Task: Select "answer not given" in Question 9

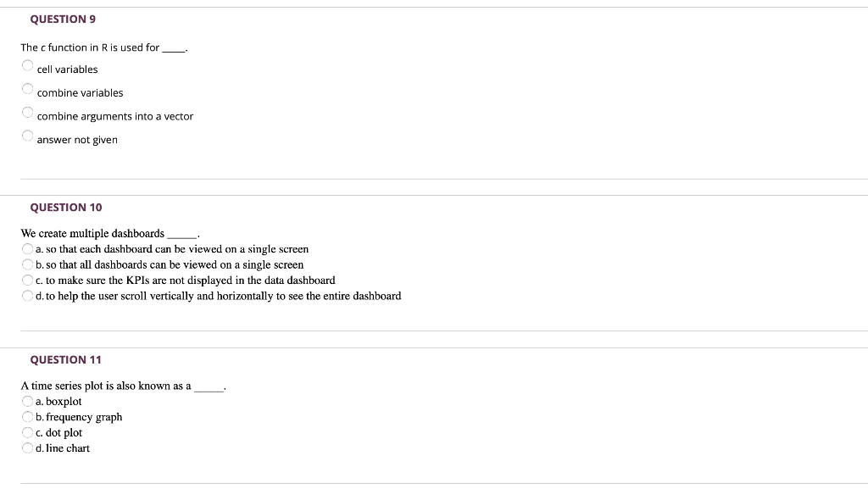Action: [26, 134]
